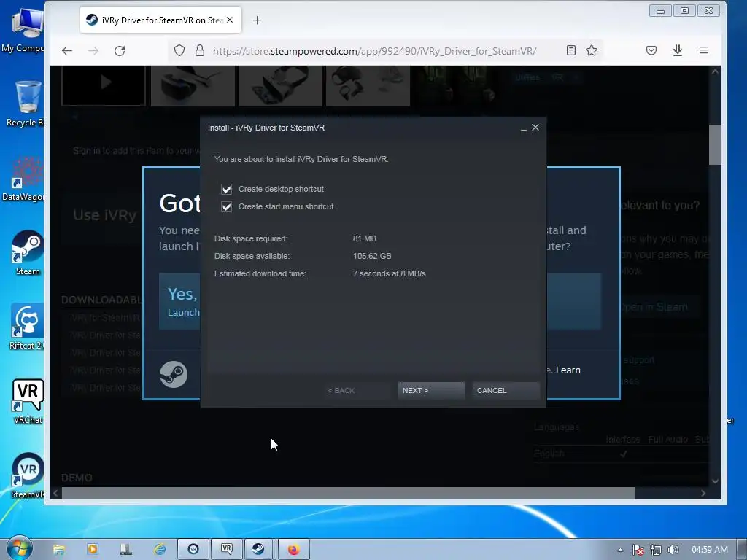
Task: Click CANCEL in the Install dialog
Action: click(506, 391)
